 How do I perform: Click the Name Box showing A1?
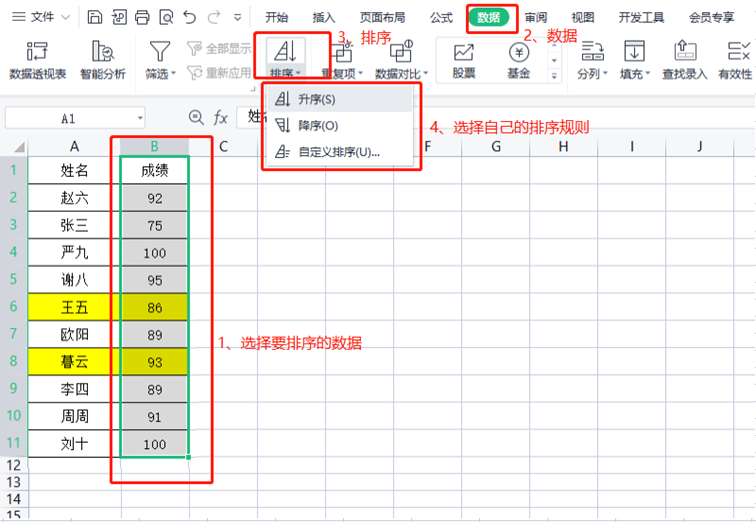(68, 119)
